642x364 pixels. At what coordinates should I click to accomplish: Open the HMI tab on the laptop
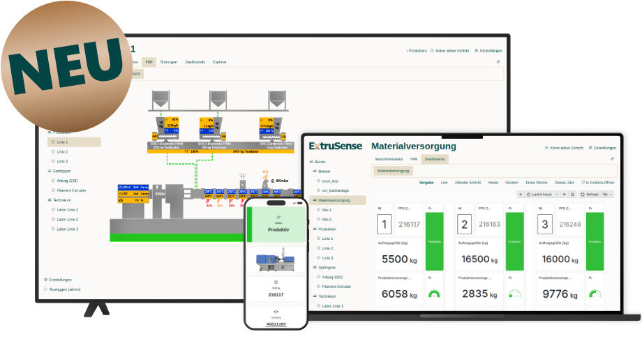[x=414, y=159]
